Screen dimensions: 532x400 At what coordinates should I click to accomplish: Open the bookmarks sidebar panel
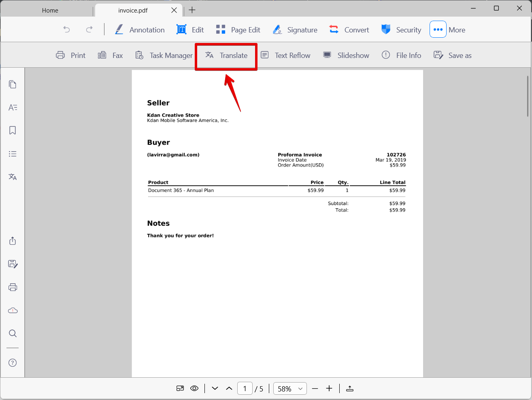[x=13, y=130]
